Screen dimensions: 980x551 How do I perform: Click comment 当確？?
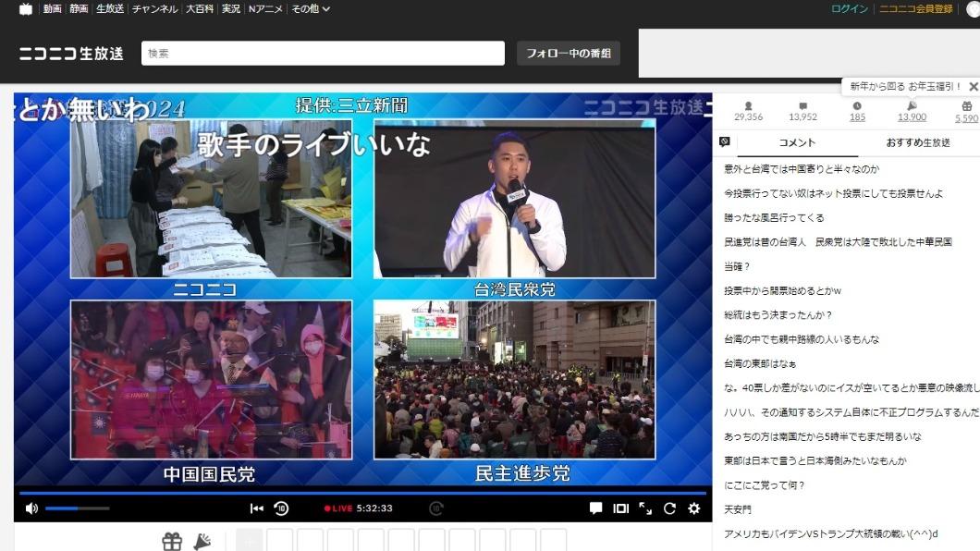click(736, 266)
